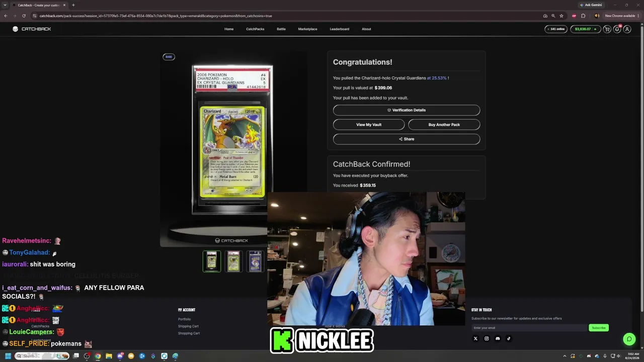Visit CatchBack's TikTok page
Screen dimensions: 644x362
tap(509, 338)
